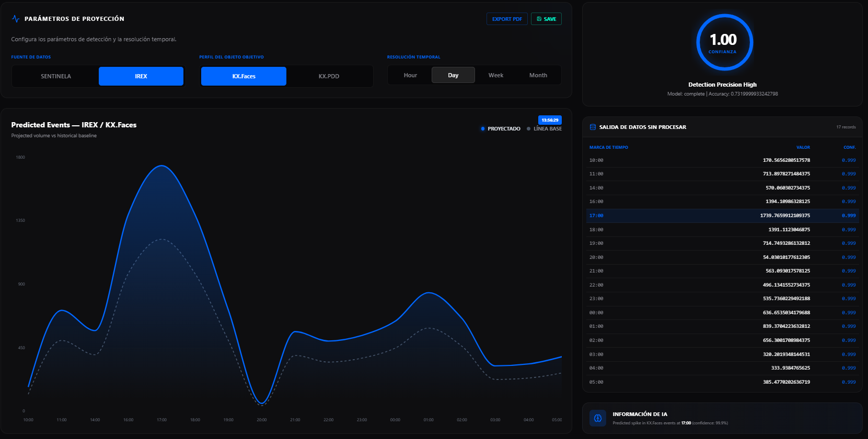This screenshot has width=868, height=439.
Task: Select the 05:00 row timestamp
Action: [596, 382]
